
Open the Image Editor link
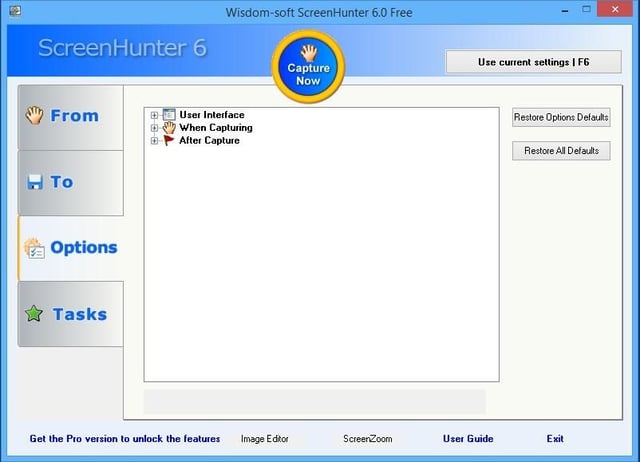[x=264, y=439]
